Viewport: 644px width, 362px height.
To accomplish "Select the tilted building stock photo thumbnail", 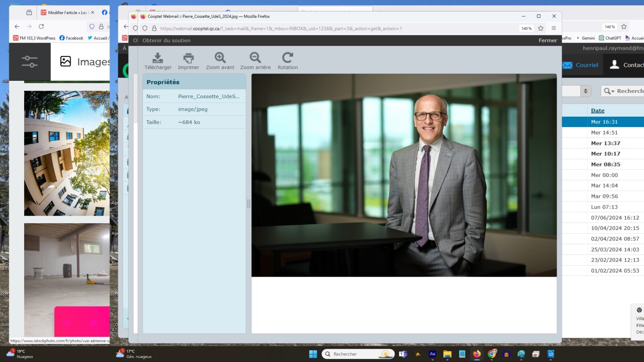I will pos(67,153).
